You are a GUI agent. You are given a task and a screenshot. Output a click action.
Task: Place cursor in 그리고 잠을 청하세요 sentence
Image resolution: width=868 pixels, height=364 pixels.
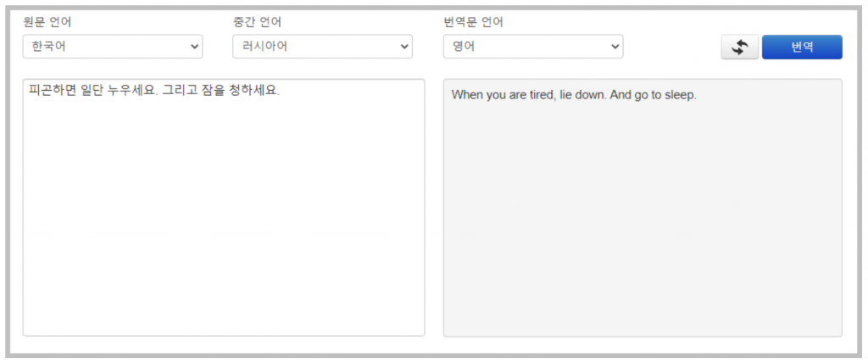point(221,90)
